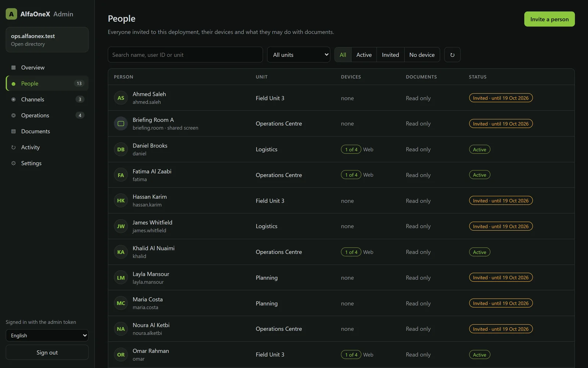The width and height of the screenshot is (588, 368).
Task: Select the All filter tab
Action: [x=343, y=55]
